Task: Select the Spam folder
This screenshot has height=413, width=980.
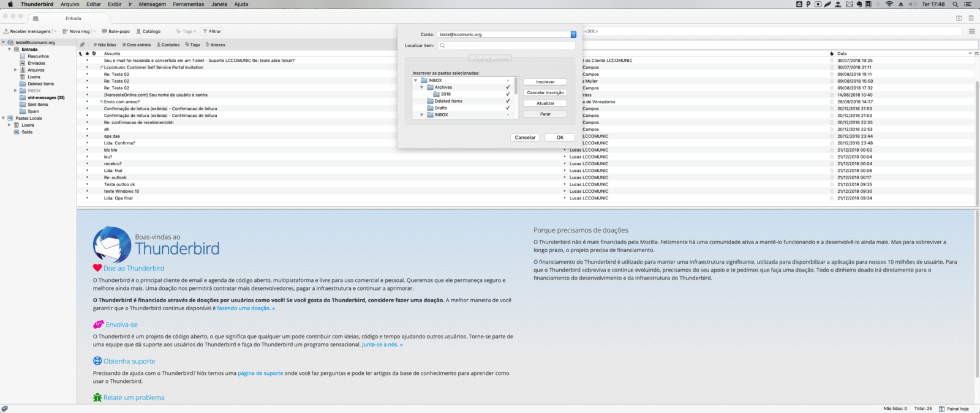Action: pyautogui.click(x=33, y=111)
